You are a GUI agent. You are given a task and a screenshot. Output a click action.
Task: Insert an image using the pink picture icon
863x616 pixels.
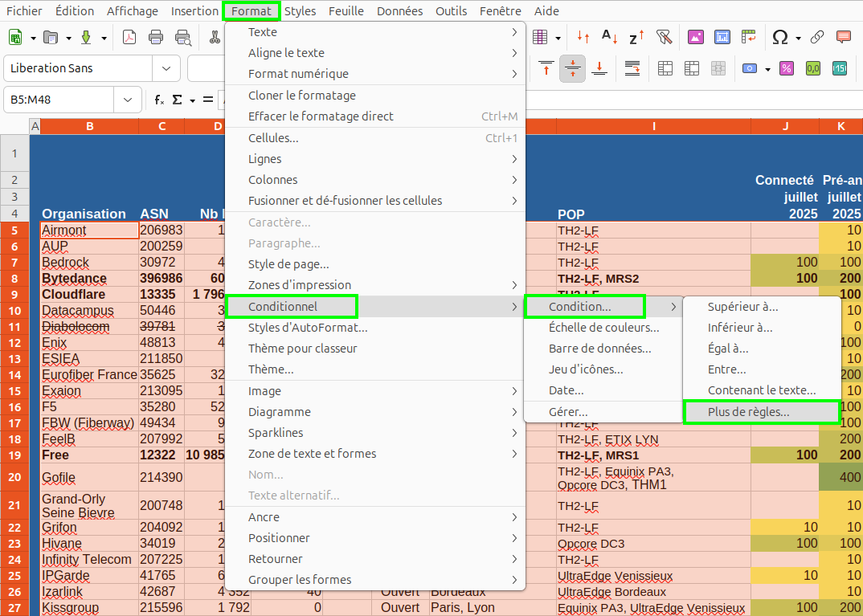696,38
